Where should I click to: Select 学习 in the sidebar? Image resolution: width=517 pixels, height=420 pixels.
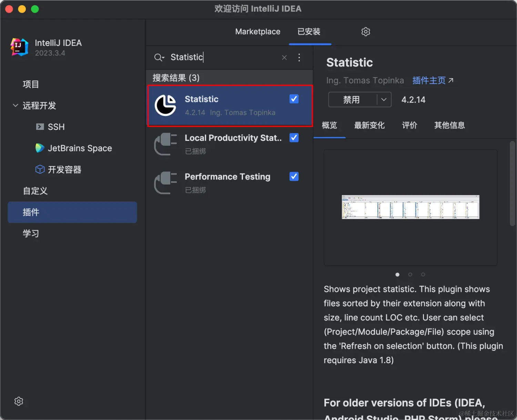pos(31,234)
